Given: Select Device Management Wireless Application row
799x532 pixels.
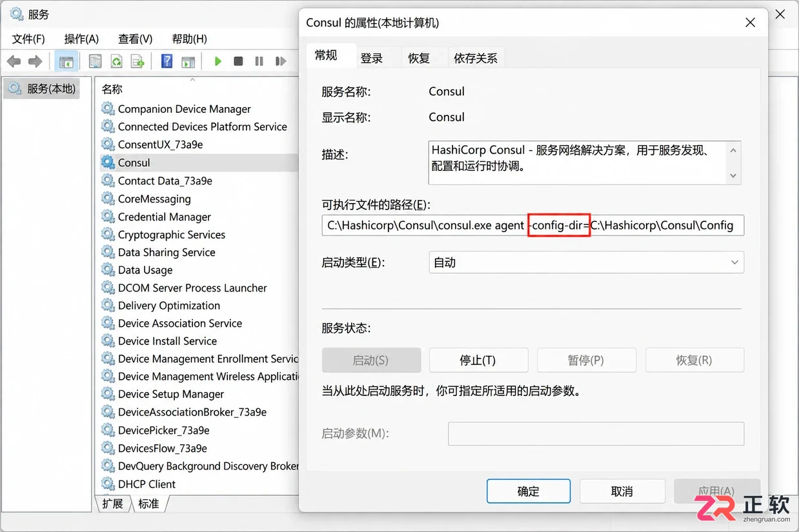Looking at the screenshot, I should tap(199, 376).
